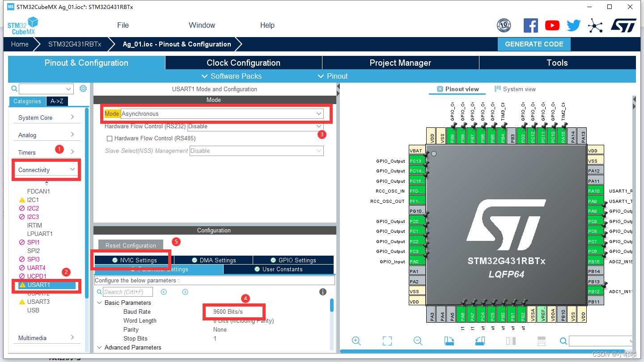
Task: Expand the Software Packs menu
Action: (x=232, y=76)
